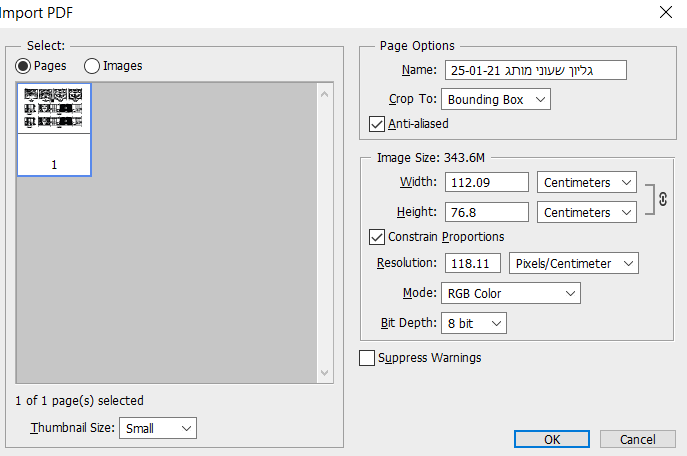The width and height of the screenshot is (687, 456).
Task: Click the constrain proportions chain link icon
Action: click(x=659, y=198)
